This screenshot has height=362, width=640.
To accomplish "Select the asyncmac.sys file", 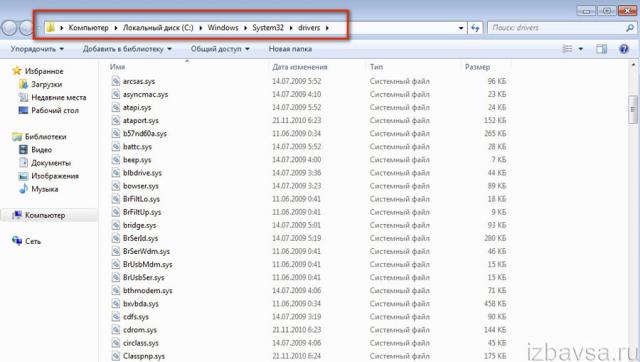I will (x=145, y=94).
